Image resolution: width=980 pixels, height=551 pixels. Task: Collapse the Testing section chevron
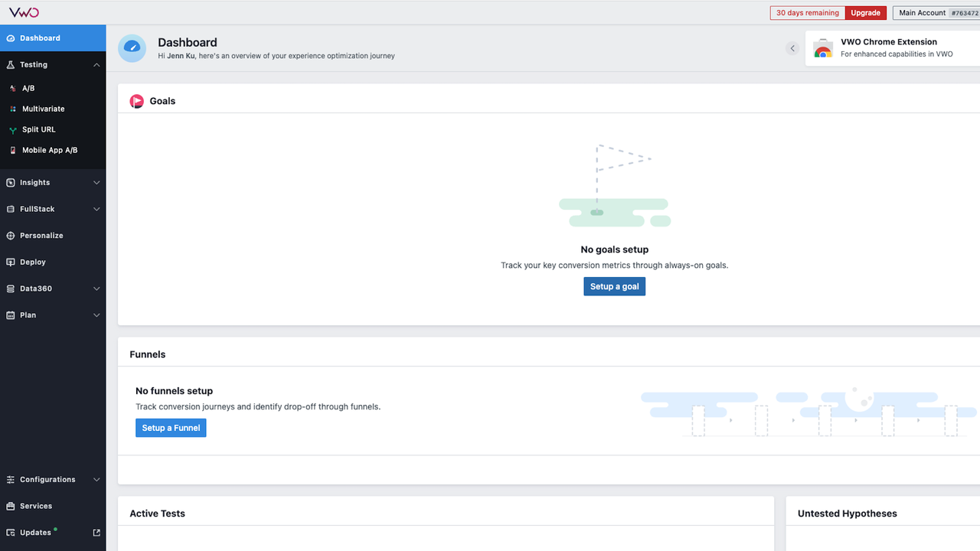click(x=96, y=65)
